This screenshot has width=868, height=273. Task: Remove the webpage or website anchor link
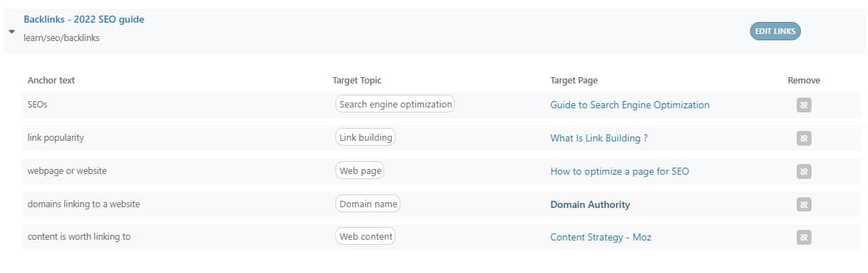pyautogui.click(x=804, y=171)
